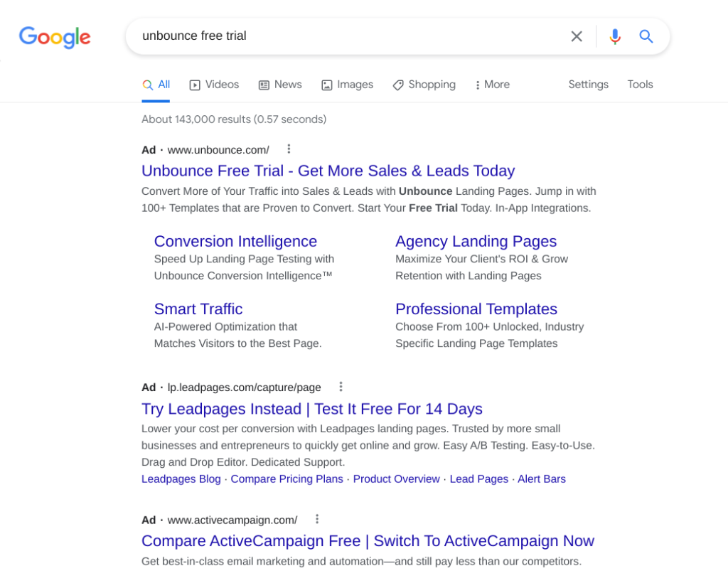Click the Google logo
This screenshot has width=728, height=588.
point(55,37)
